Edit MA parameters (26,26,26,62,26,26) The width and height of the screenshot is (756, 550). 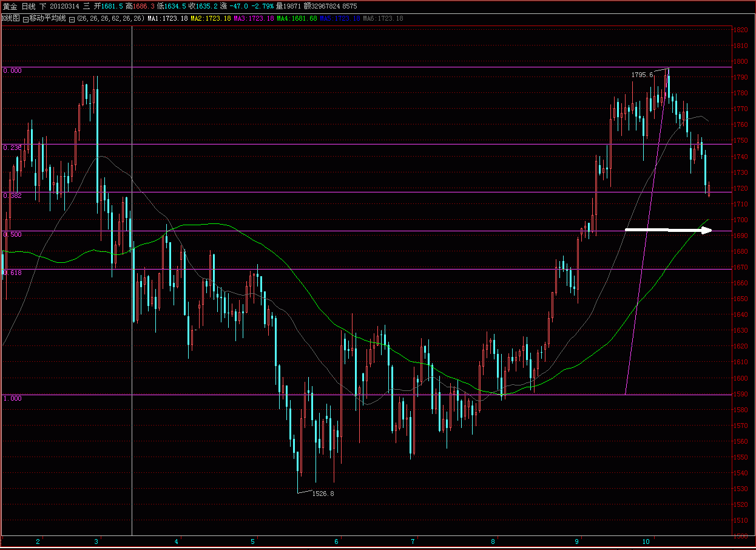pos(110,19)
